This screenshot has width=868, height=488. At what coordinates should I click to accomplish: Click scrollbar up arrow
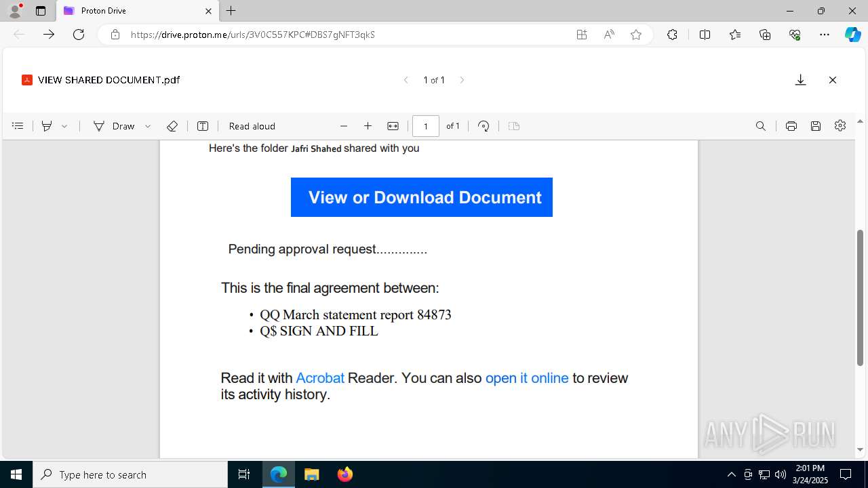pos(861,122)
